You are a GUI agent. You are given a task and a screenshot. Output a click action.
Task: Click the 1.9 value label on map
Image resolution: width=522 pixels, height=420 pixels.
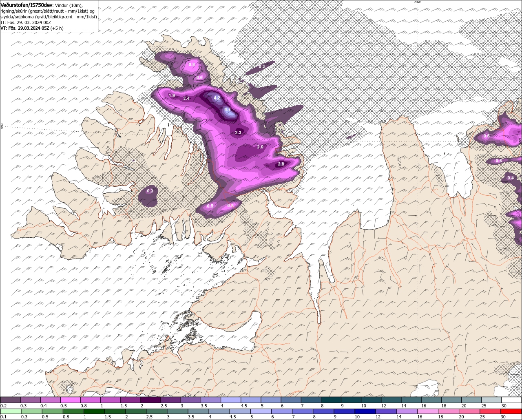pos(172,96)
